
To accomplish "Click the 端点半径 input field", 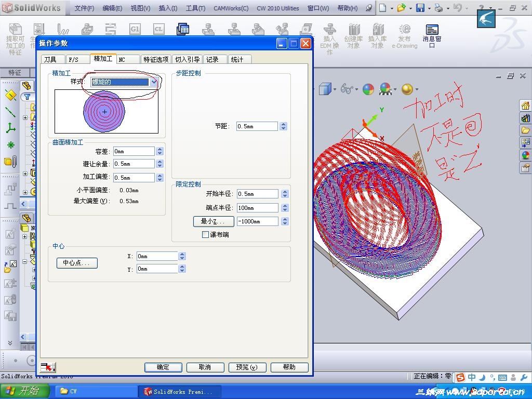I will coord(258,208).
